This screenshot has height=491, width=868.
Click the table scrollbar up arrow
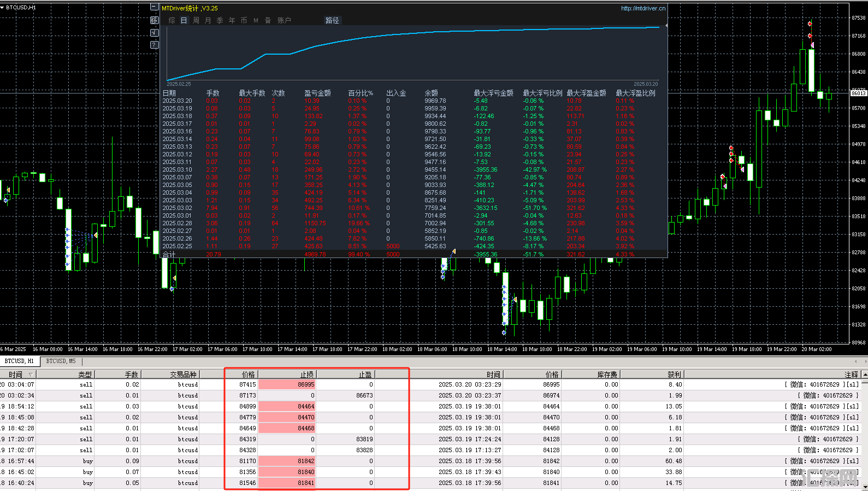pyautogui.click(x=865, y=375)
